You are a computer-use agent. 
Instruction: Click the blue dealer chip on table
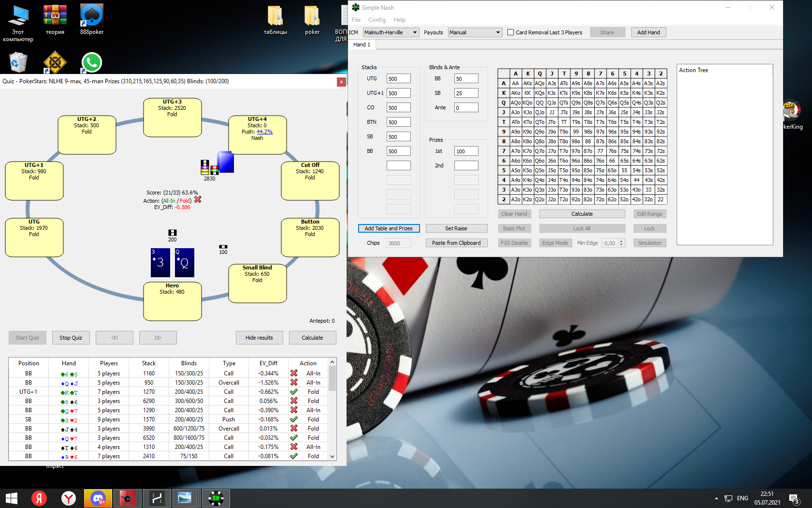(226, 162)
